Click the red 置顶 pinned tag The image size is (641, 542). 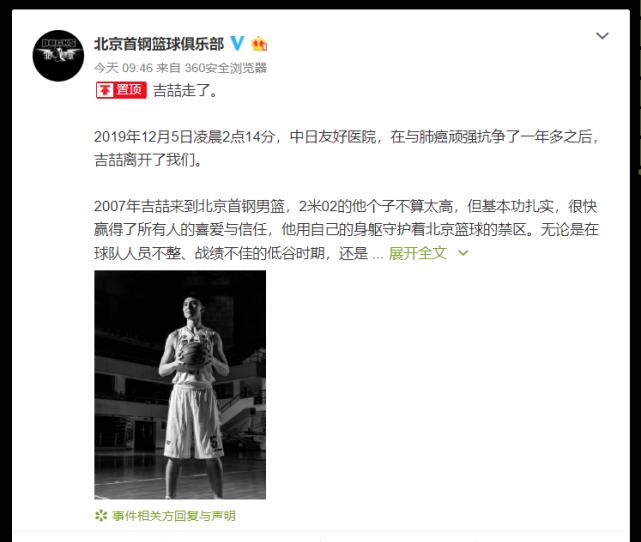[x=121, y=90]
